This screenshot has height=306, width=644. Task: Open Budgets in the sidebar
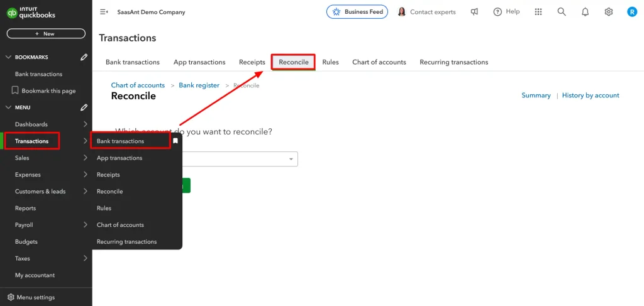tap(26, 242)
